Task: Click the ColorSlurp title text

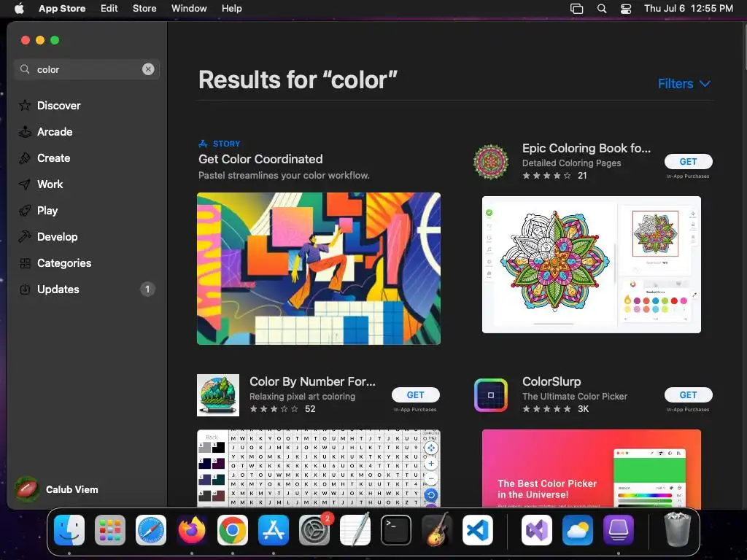Action: tap(551, 381)
